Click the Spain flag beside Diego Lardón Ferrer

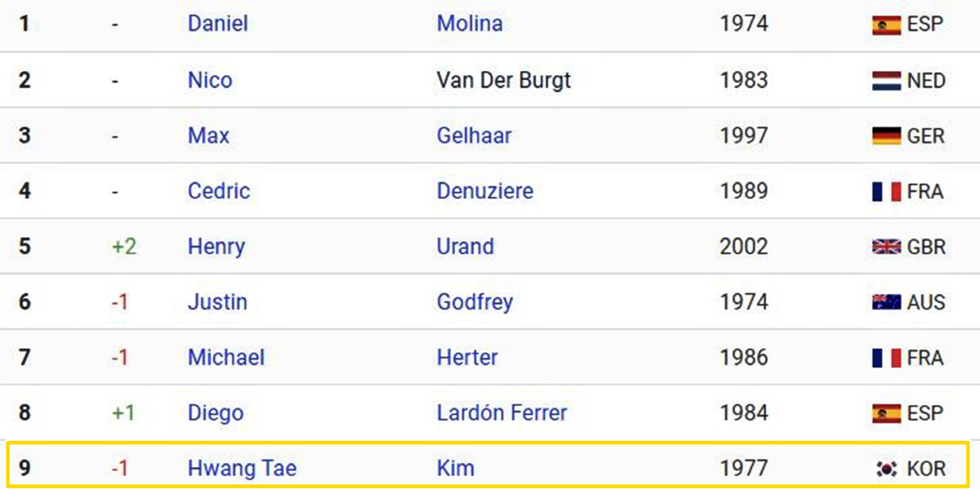pyautogui.click(x=886, y=413)
